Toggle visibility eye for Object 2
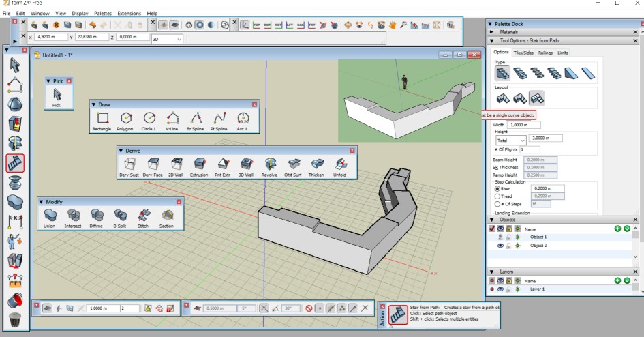Viewport: 644px width, 337px height. point(500,246)
